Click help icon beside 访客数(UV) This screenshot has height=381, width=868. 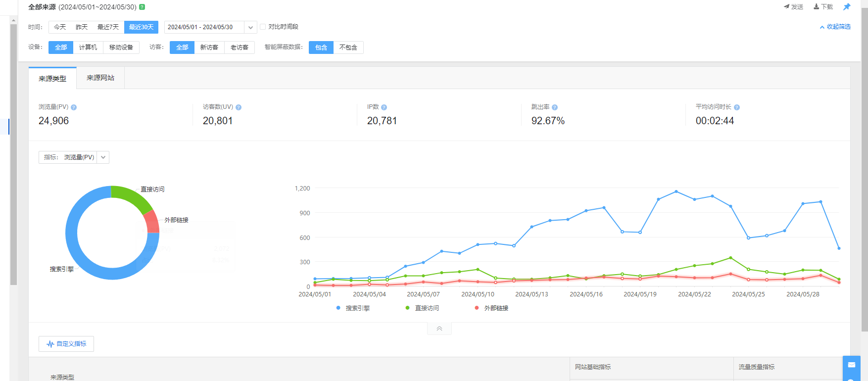coord(239,107)
